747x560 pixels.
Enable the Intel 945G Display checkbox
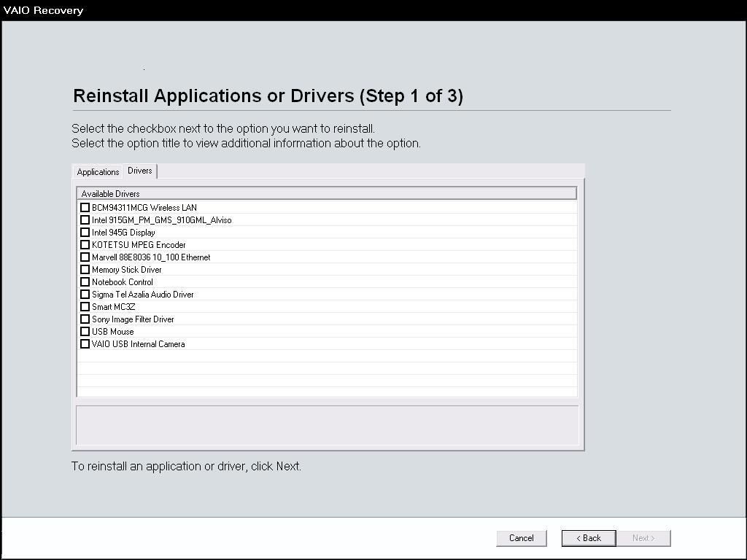point(85,233)
